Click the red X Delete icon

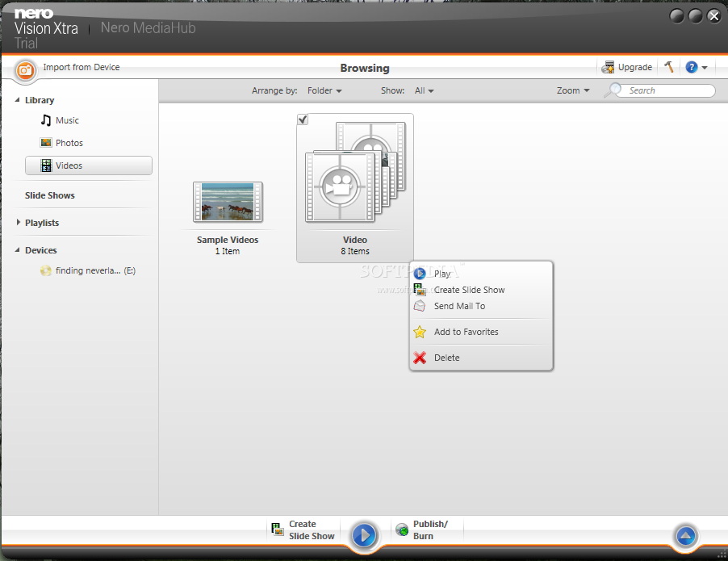(x=420, y=358)
